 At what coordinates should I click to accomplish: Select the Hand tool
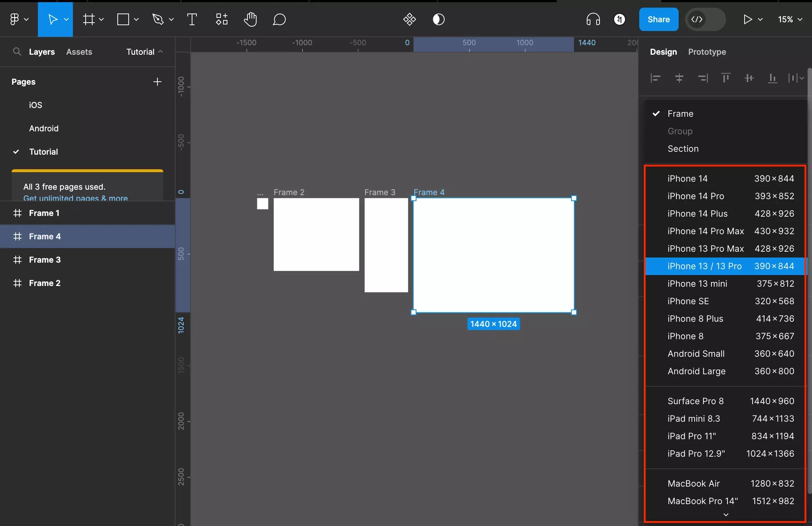point(250,19)
